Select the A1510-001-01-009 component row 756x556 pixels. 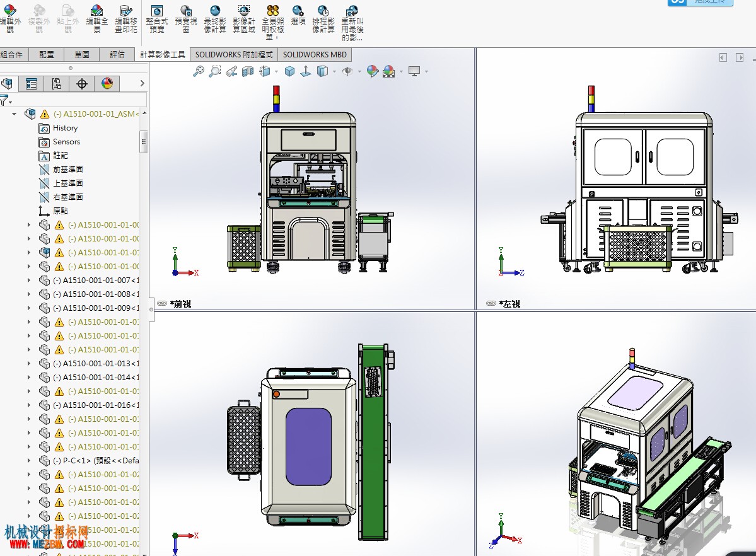[89, 308]
